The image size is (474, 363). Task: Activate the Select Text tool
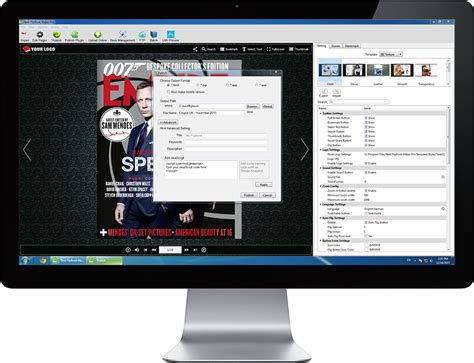(252, 49)
